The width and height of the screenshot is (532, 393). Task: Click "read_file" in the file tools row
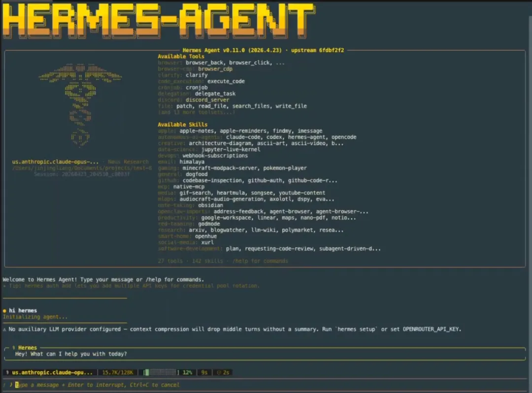point(212,106)
